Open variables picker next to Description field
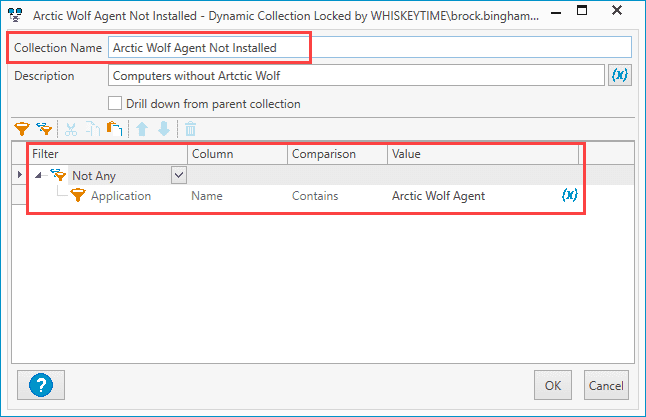This screenshot has height=417, width=646. pyautogui.click(x=620, y=75)
